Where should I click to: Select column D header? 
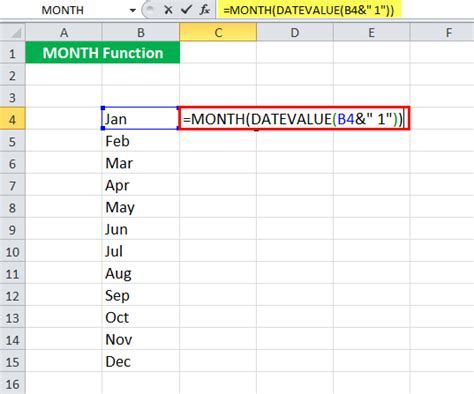[295, 33]
